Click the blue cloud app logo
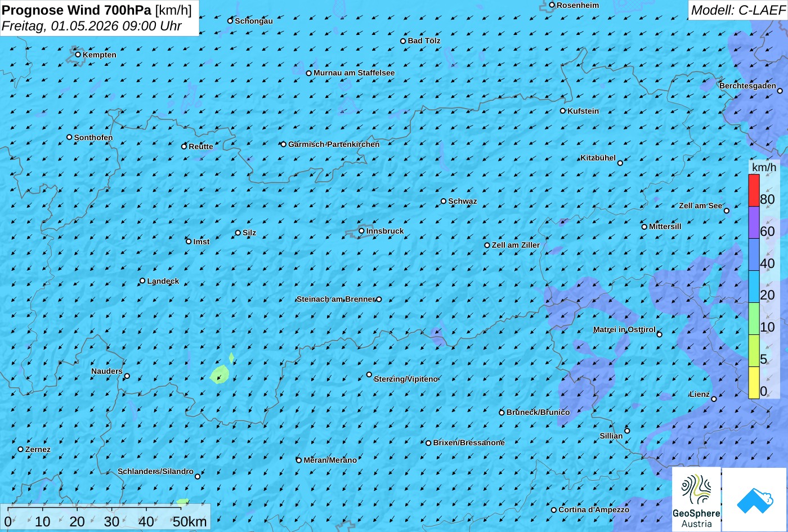Viewport: 788px width, 532px height. [755, 500]
